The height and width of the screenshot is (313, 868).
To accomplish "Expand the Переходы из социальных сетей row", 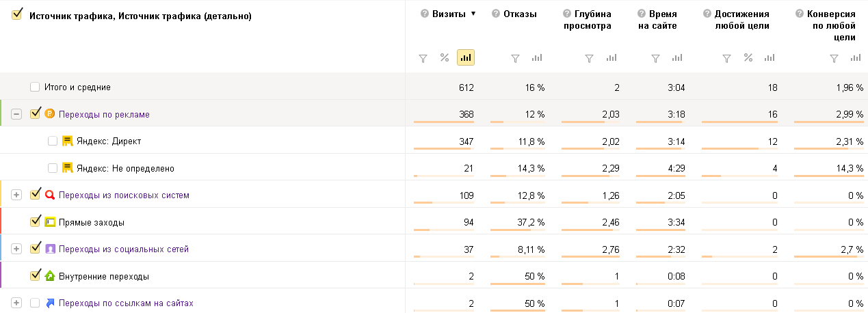I will pyautogui.click(x=17, y=249).
